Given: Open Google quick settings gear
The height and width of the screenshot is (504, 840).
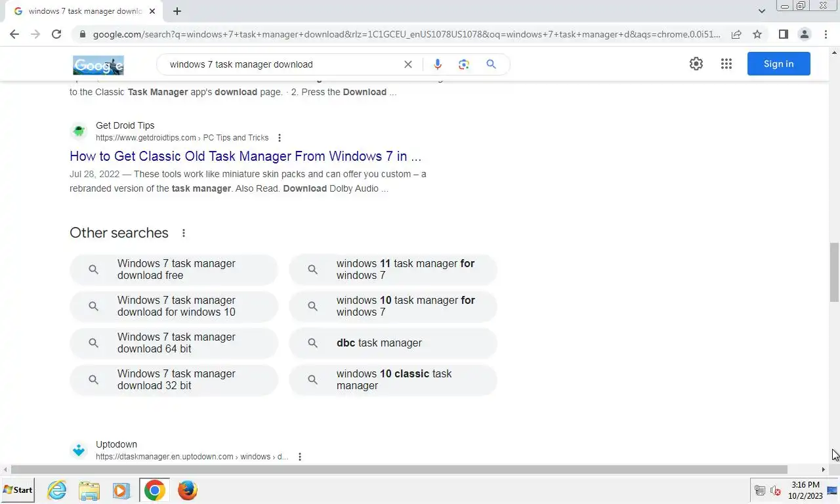Looking at the screenshot, I should (696, 64).
